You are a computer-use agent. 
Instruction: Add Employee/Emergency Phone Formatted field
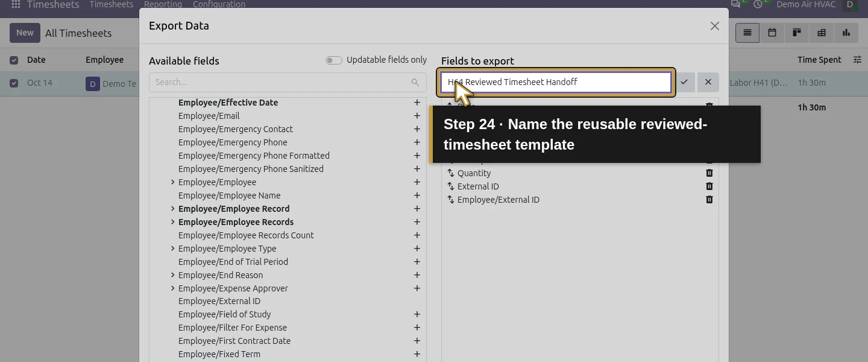[417, 156]
